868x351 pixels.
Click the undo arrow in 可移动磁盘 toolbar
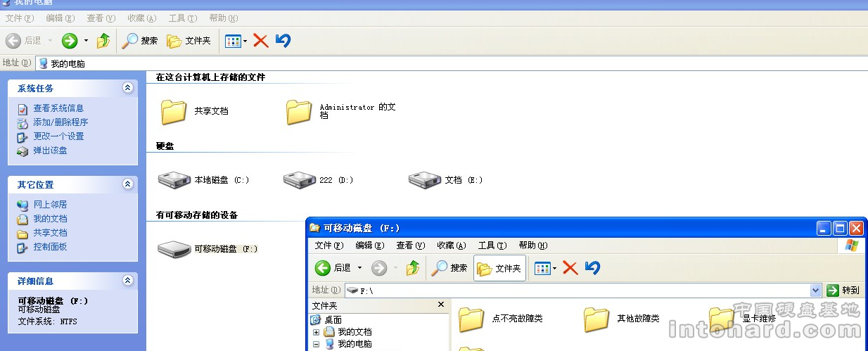point(592,268)
